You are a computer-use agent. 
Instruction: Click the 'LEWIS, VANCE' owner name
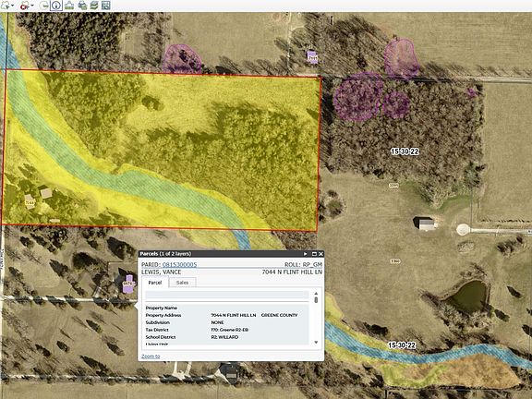point(161,272)
